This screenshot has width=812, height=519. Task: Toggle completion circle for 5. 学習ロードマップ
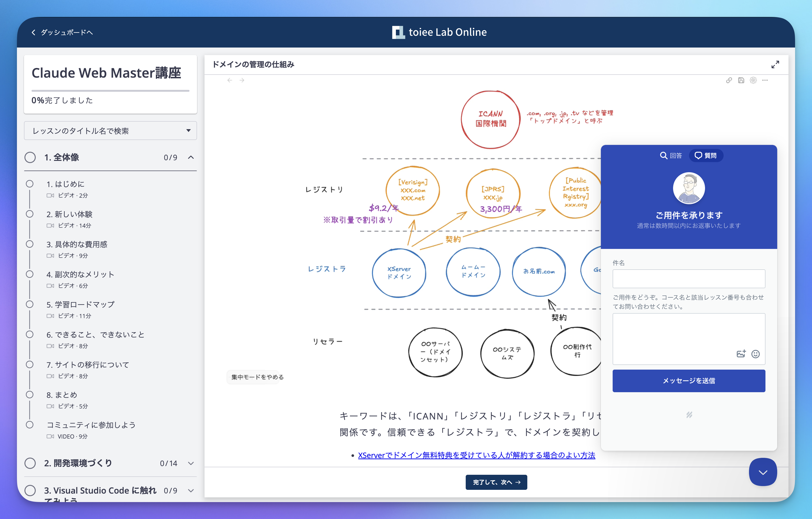click(30, 304)
